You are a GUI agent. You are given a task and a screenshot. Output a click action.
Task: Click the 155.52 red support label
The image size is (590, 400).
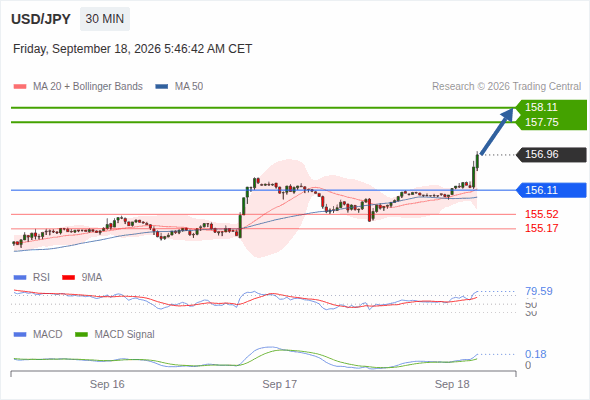(x=541, y=214)
